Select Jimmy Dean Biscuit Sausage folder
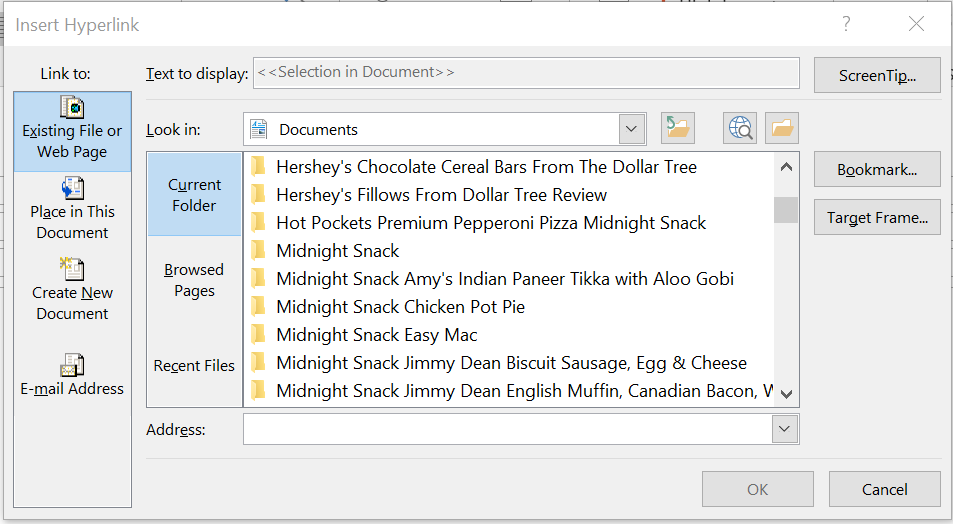953x524 pixels. pyautogui.click(x=511, y=362)
